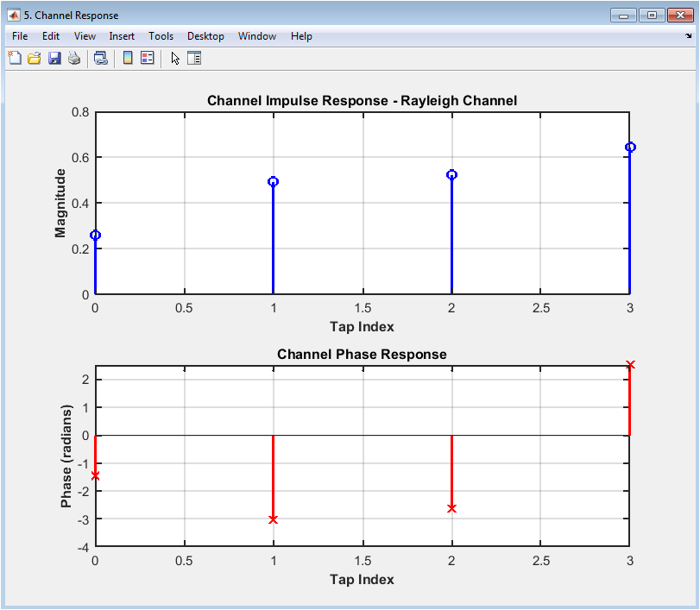Screen dimensions: 700x610
Task: Click the Link Plot toolbar icon
Action: [101, 59]
